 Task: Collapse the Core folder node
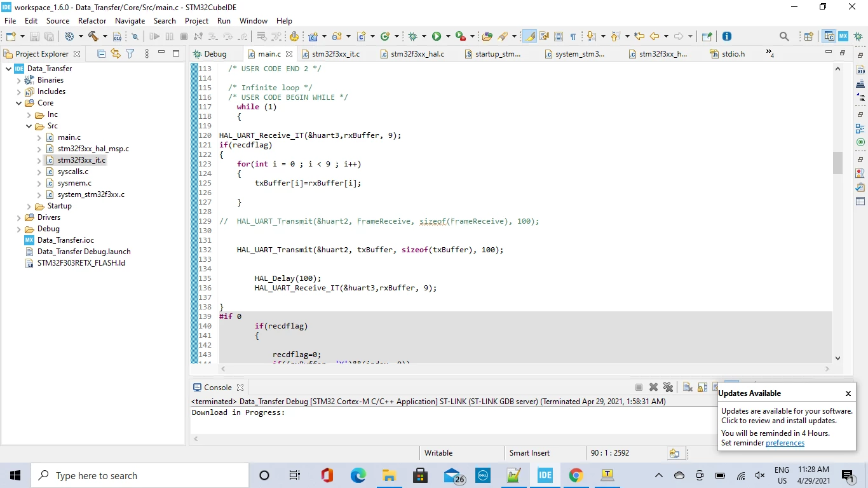tap(18, 103)
